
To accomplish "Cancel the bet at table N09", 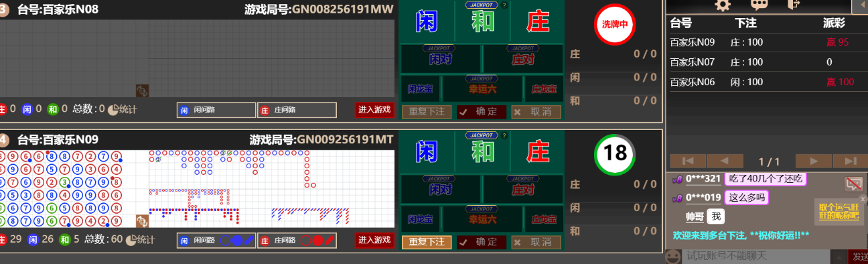I will pos(536,242).
